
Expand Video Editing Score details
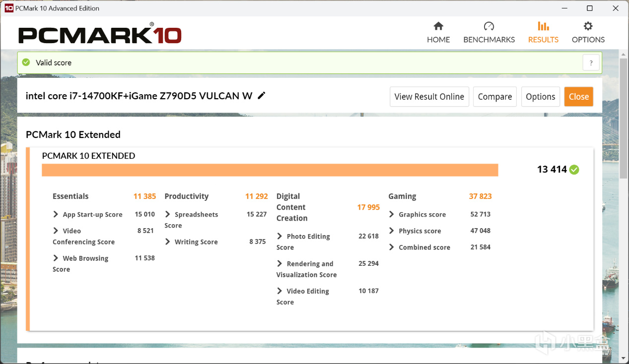(x=280, y=291)
